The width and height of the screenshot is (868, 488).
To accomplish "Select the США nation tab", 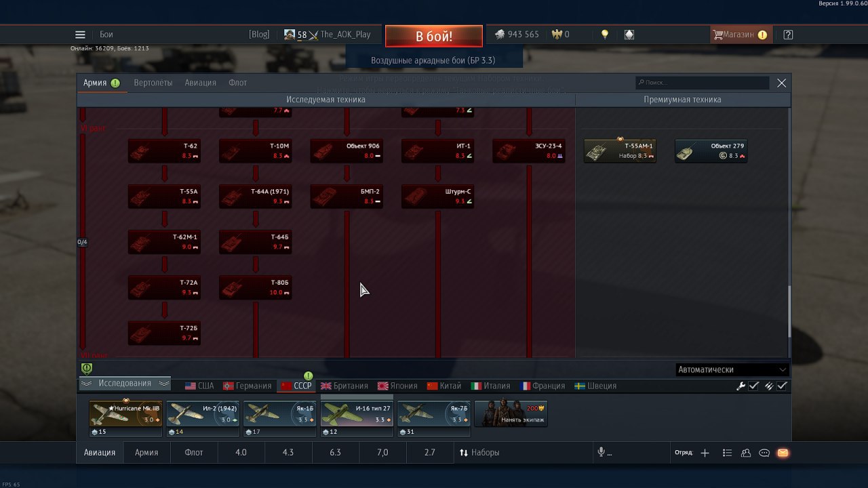I will point(199,386).
